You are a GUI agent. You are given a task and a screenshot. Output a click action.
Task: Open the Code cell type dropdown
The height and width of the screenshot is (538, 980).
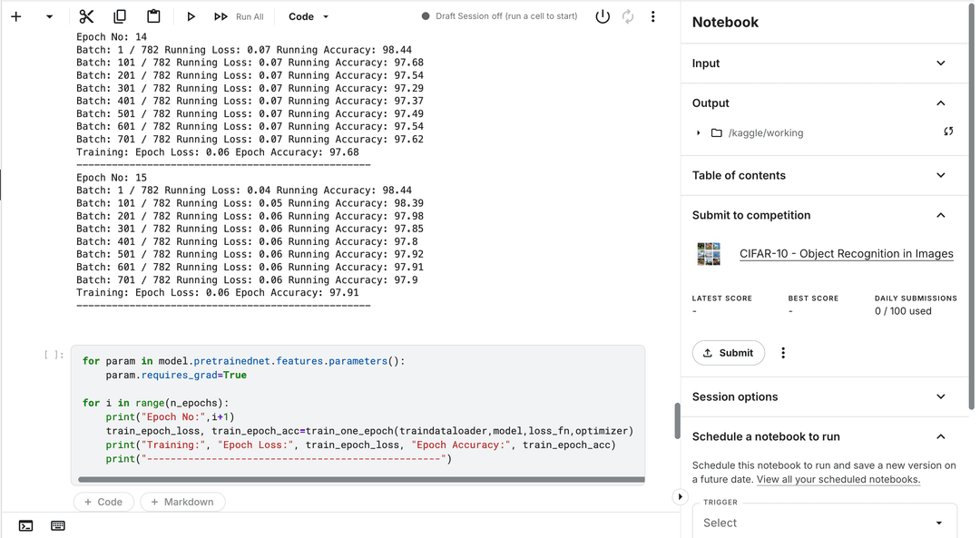[x=309, y=16]
